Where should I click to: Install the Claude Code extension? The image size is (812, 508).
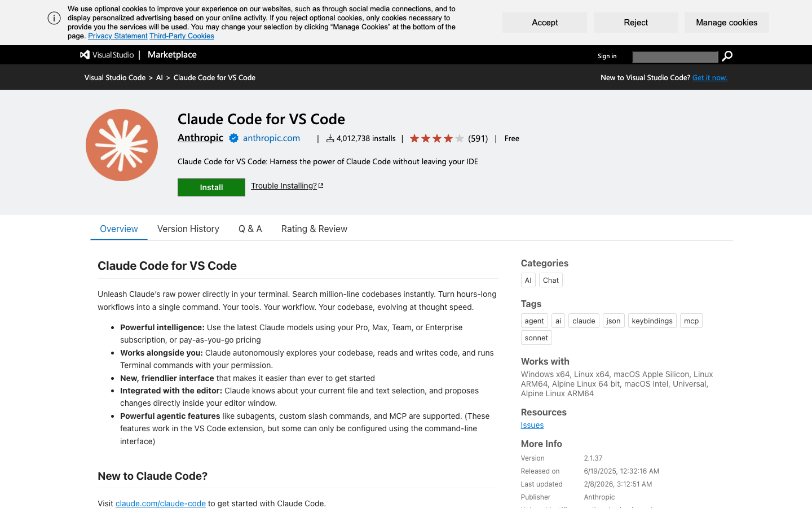[211, 187]
